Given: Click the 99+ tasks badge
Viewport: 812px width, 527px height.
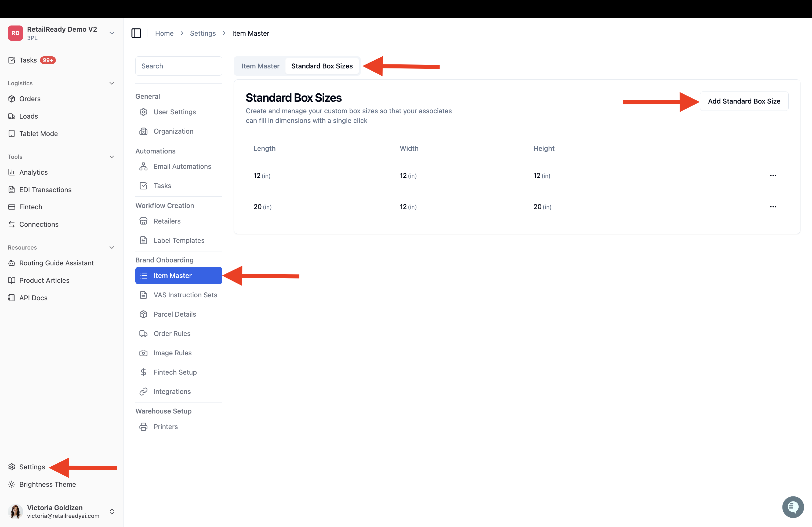Looking at the screenshot, I should tap(48, 60).
